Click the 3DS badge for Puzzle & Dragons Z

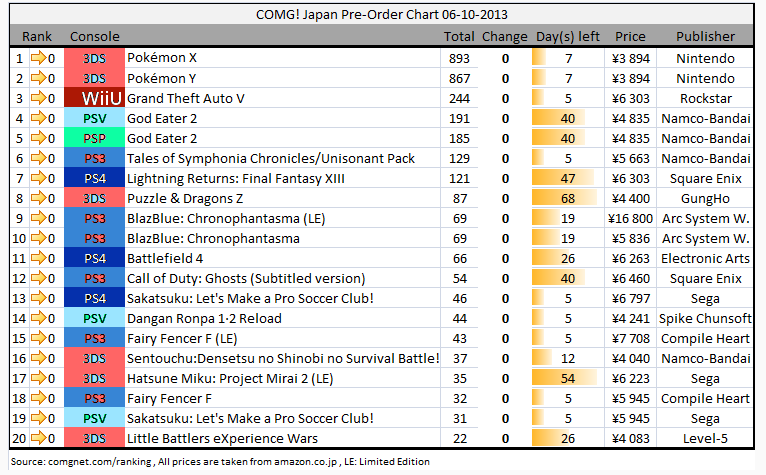pos(94,198)
